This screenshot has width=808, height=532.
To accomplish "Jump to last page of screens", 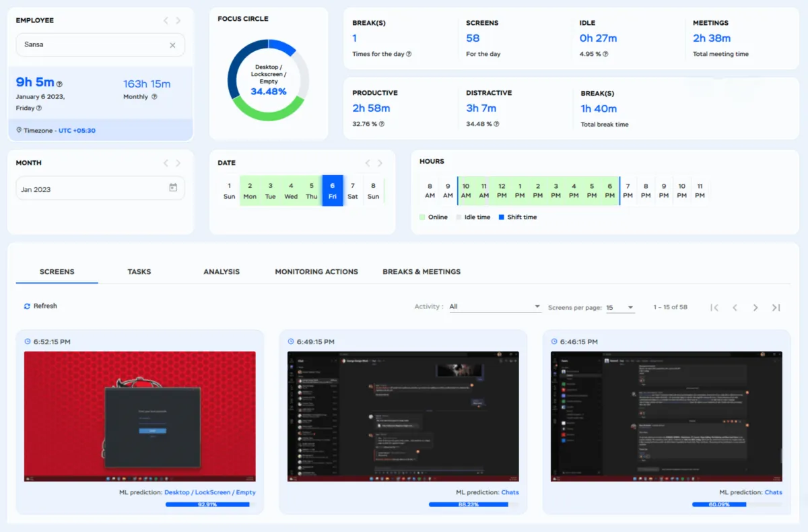I will click(776, 308).
